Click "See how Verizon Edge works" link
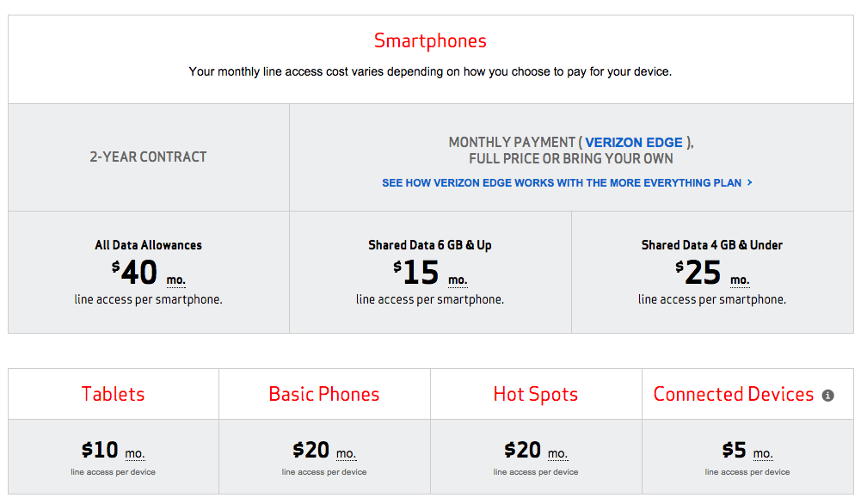The width and height of the screenshot is (861, 504). [562, 183]
